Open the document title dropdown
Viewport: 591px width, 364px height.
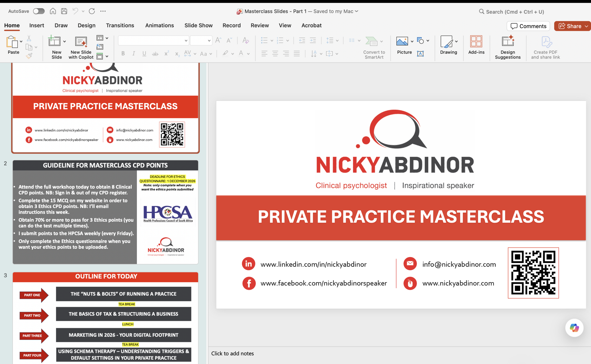click(357, 11)
